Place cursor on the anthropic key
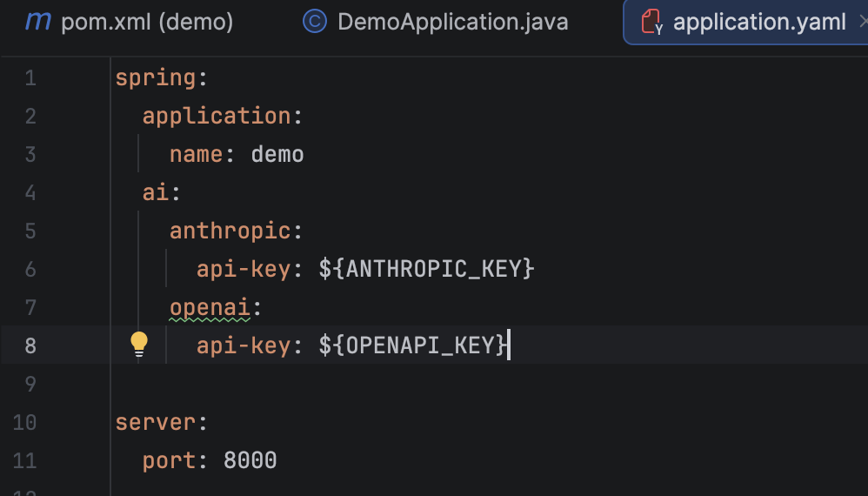868x496 pixels. point(230,231)
